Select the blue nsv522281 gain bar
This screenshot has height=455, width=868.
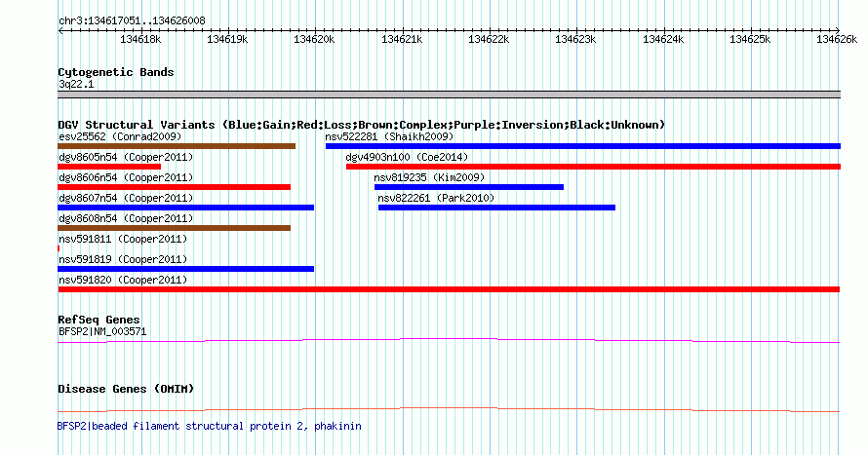pos(583,146)
